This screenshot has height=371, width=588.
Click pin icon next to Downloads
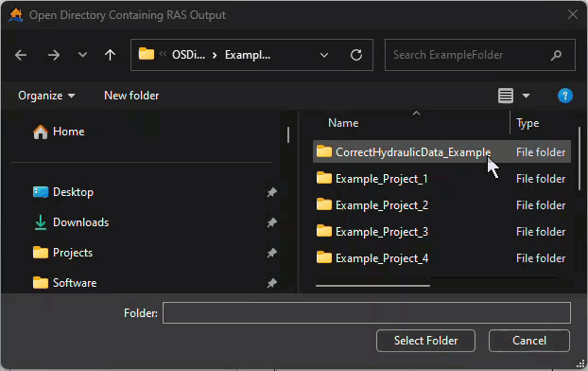(x=272, y=222)
